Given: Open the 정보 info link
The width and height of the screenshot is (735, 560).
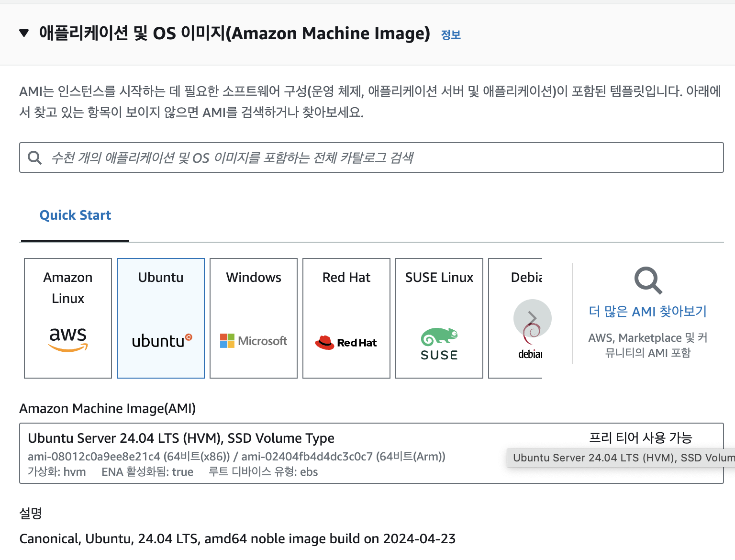Looking at the screenshot, I should tap(451, 35).
